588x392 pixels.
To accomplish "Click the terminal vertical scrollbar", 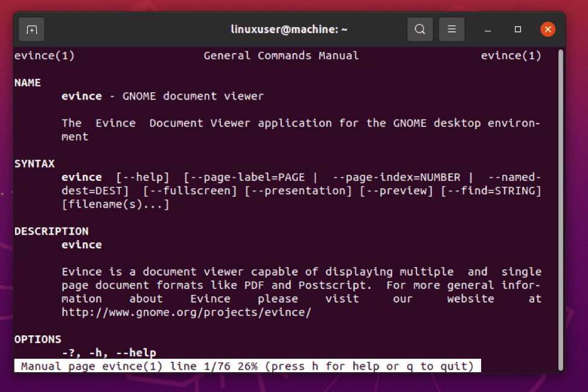I will pyautogui.click(x=561, y=210).
